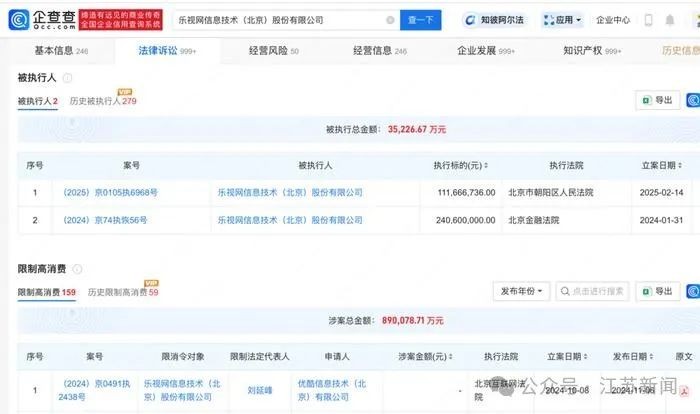700x414 pixels.
Task: Click court 北京市朝阳区人民法院
Action: point(551,192)
